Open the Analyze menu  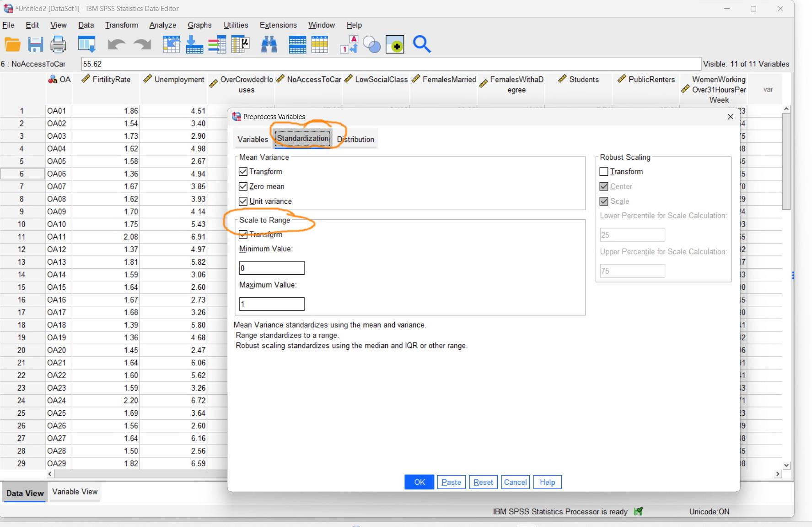(x=162, y=25)
